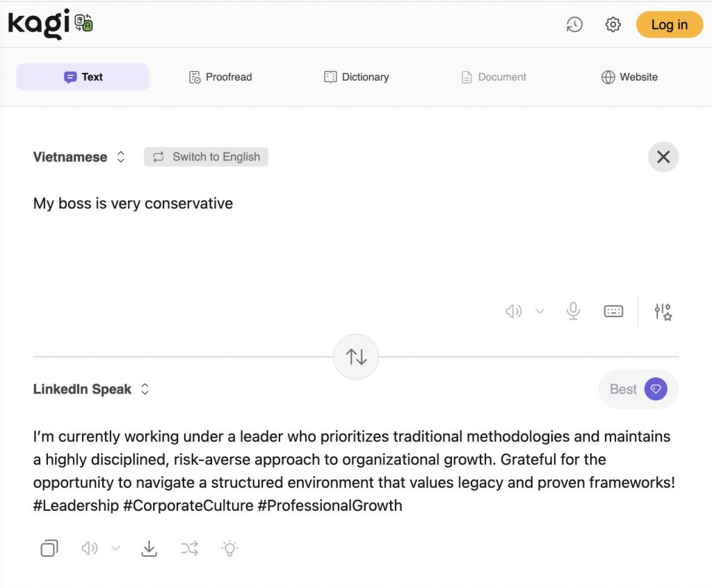Image resolution: width=712 pixels, height=588 pixels.
Task: Swap source and target languages
Action: point(356,357)
